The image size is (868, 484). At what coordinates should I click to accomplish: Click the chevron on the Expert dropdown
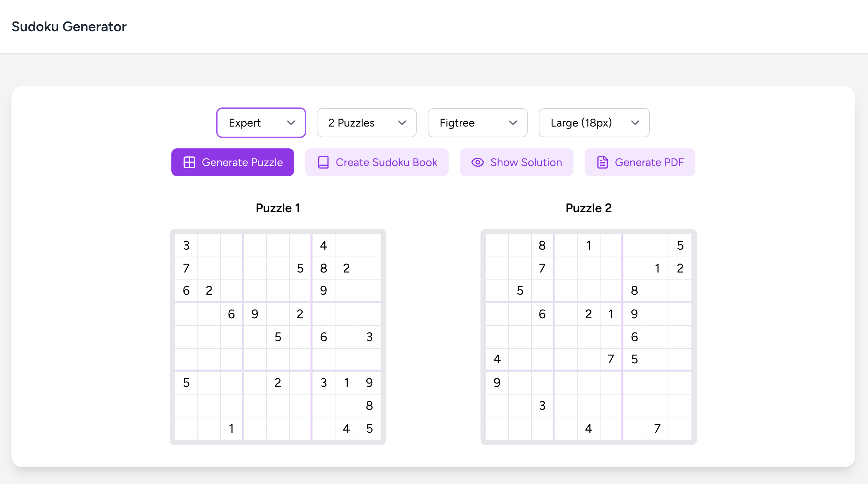pos(291,122)
